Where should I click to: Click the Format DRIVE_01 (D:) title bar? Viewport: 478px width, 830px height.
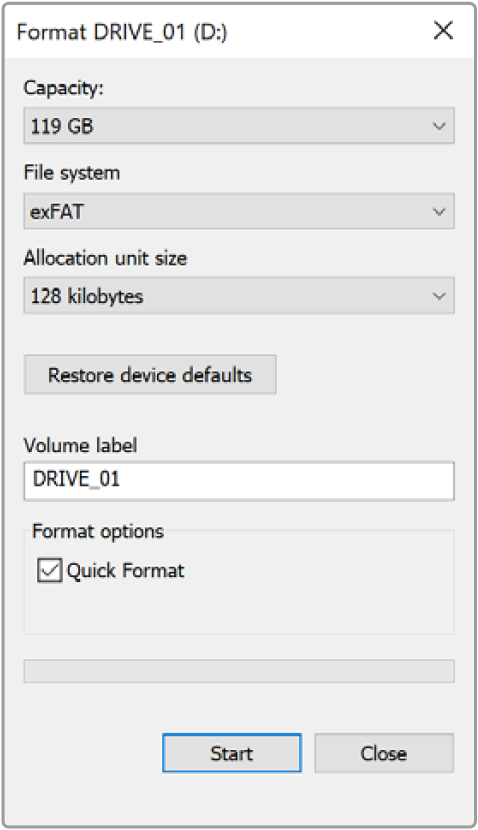coord(122,32)
